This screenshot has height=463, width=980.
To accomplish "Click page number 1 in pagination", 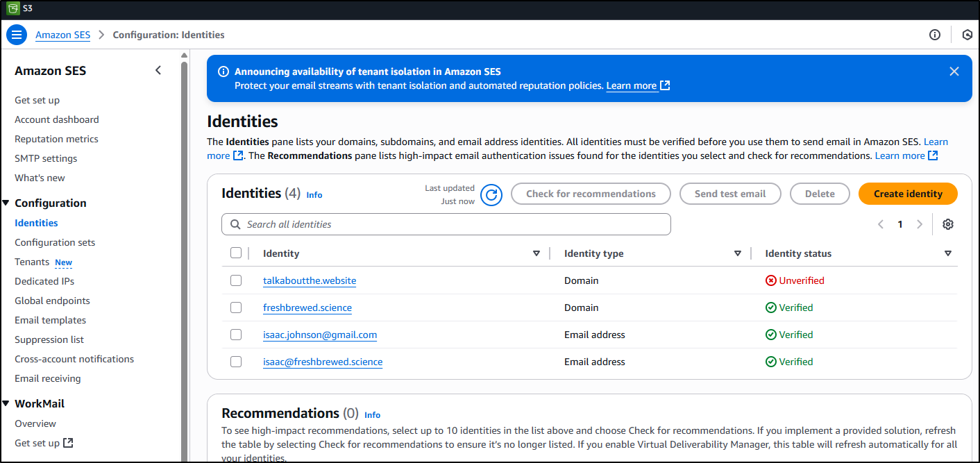I will pos(900,224).
